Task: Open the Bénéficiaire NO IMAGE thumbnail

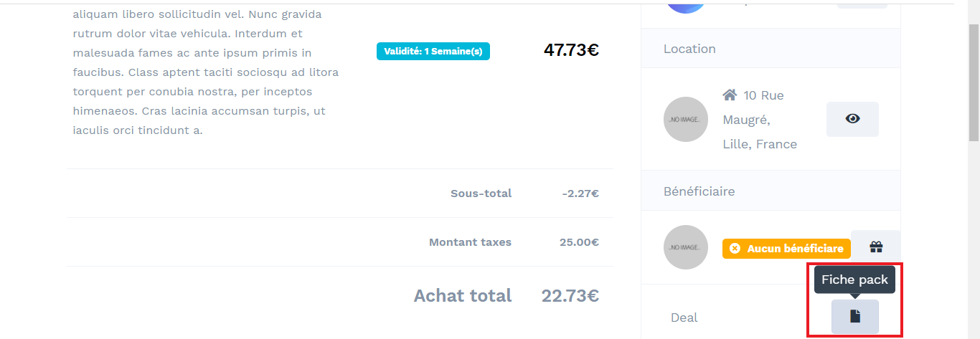Action: pos(686,247)
